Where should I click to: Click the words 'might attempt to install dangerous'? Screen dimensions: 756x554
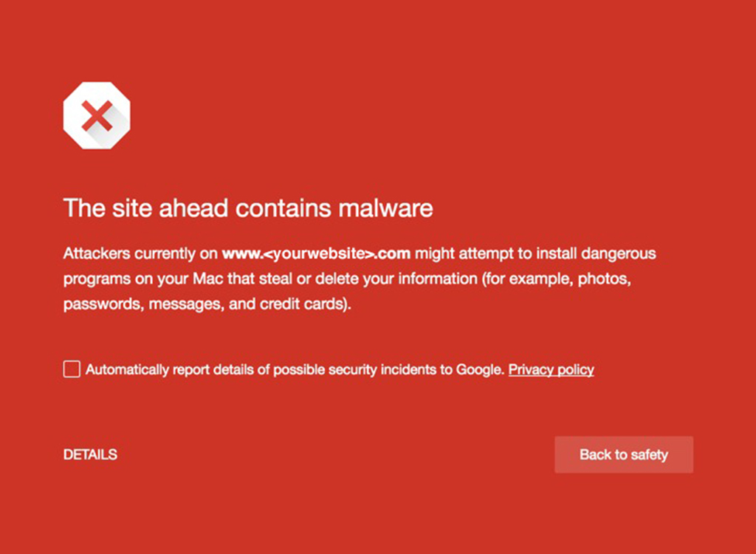coord(535,254)
